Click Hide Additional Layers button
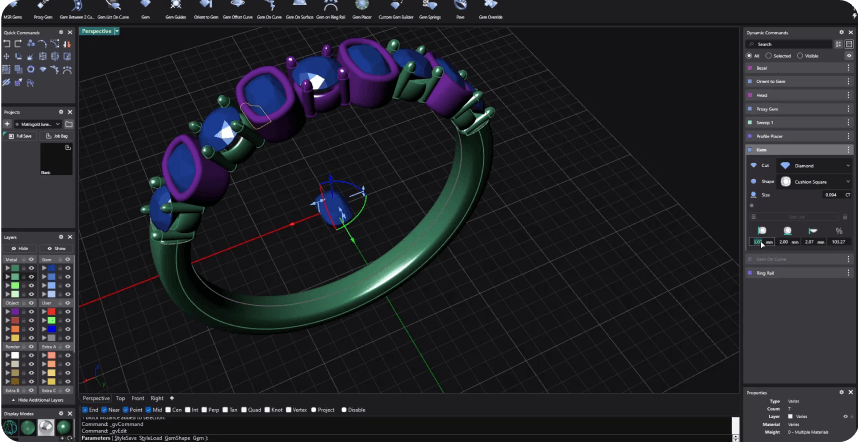858x442 pixels. pyautogui.click(x=38, y=399)
